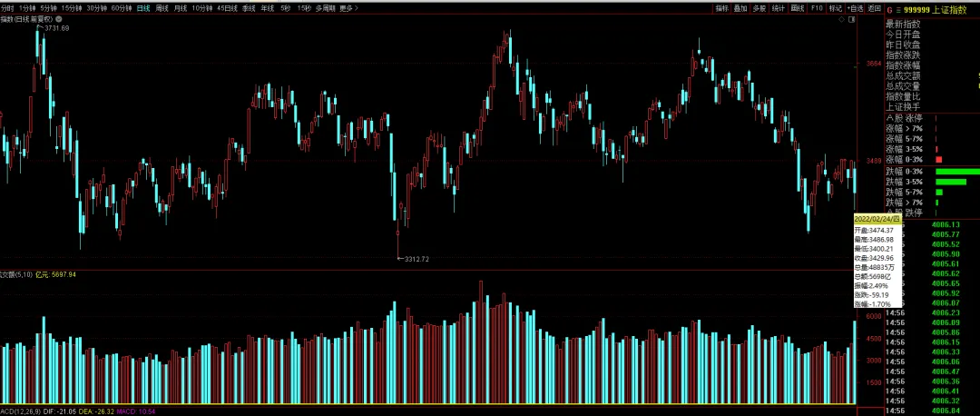Viewport: 980px width, 416px height.
Task: Open the 多周期 multi-period view
Action: click(325, 8)
